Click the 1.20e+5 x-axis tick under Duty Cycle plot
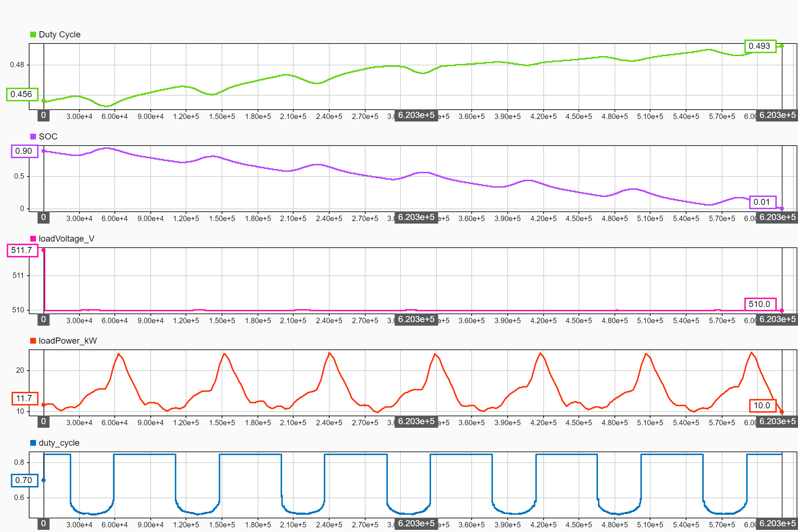This screenshot has width=798, height=532. (186, 116)
